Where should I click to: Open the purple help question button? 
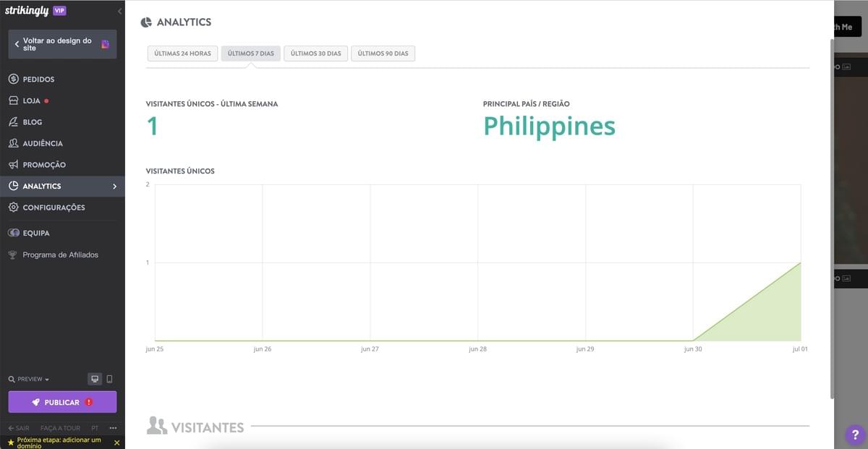[x=856, y=435]
